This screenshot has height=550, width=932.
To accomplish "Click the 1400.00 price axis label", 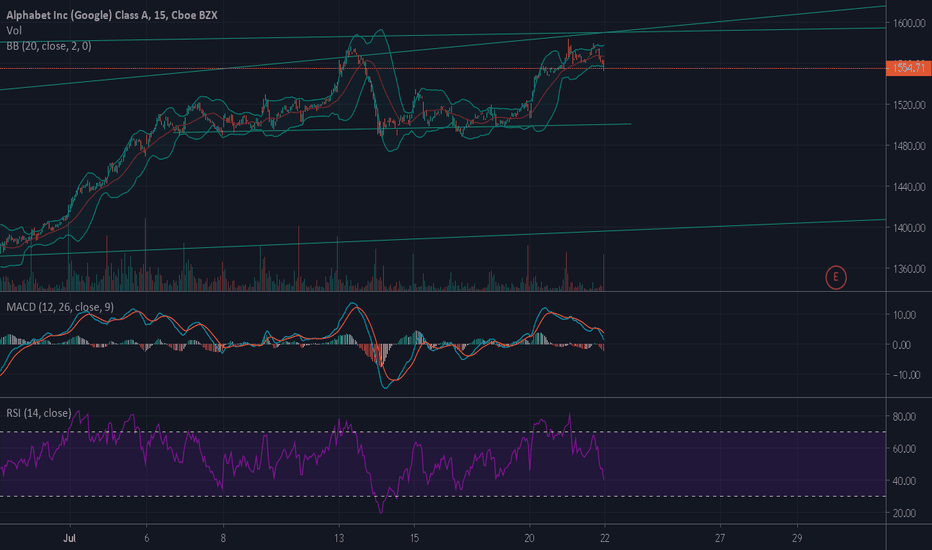I will click(x=909, y=228).
